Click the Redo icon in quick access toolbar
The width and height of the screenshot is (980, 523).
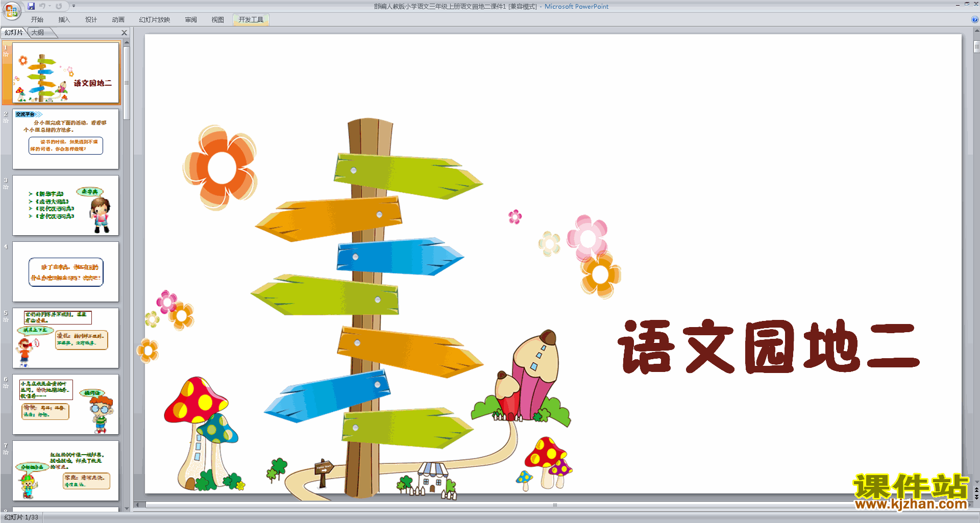point(59,6)
